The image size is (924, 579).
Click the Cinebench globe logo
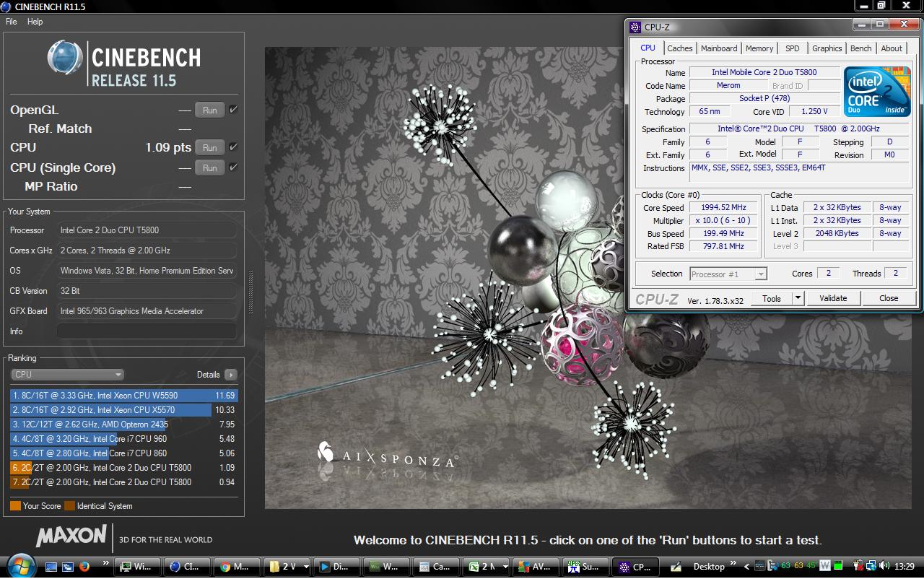pyautogui.click(x=66, y=58)
